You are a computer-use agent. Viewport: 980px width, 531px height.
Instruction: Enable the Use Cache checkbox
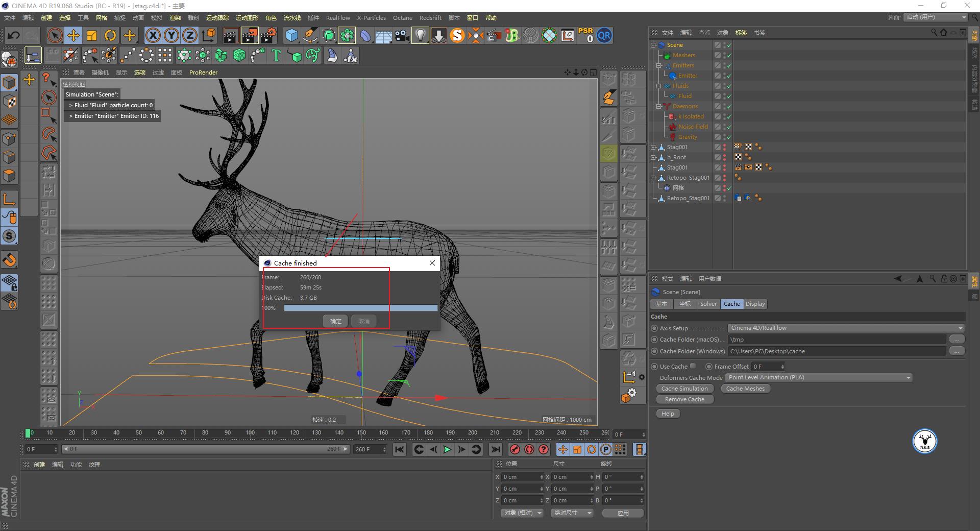coord(693,366)
